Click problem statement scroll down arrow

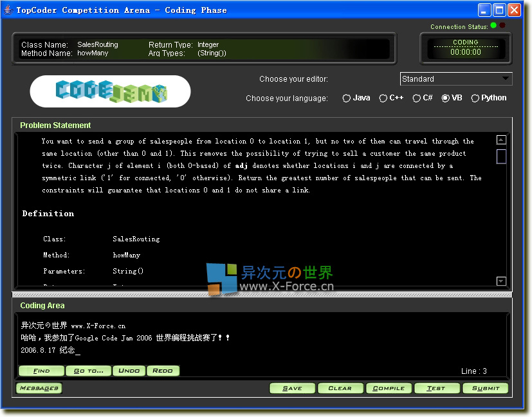click(x=501, y=281)
